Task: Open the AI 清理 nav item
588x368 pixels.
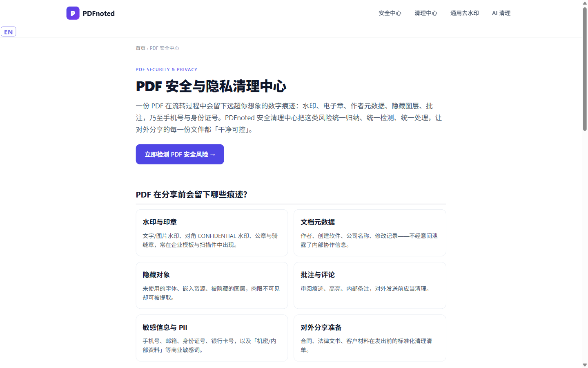Action: [501, 13]
